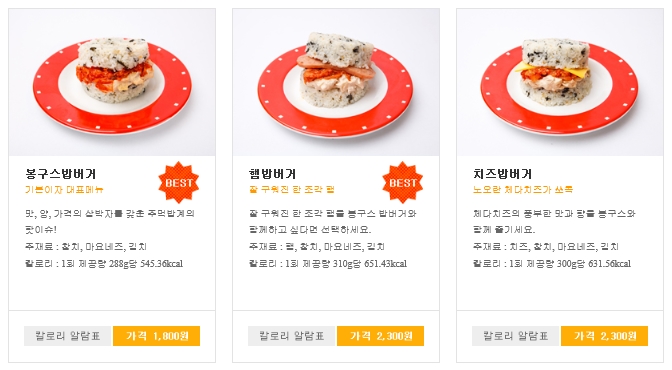The height and width of the screenshot is (370, 672).
Task: Click 치즈밥버거 가격 2,300원 price button
Action: click(604, 336)
